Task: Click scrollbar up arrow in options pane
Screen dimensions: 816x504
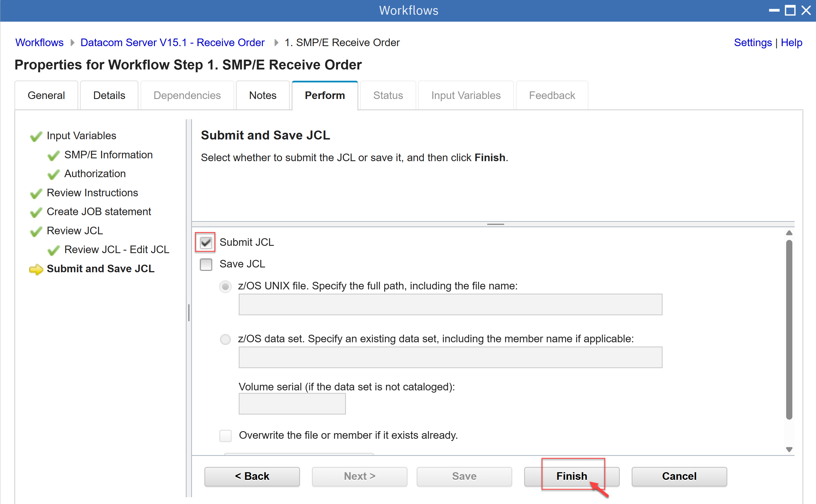Action: tap(789, 233)
